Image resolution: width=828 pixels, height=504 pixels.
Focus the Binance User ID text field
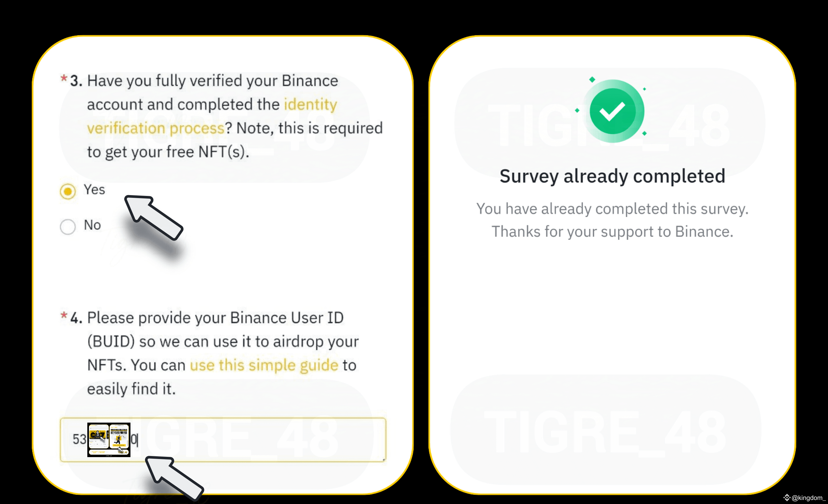(x=256, y=440)
